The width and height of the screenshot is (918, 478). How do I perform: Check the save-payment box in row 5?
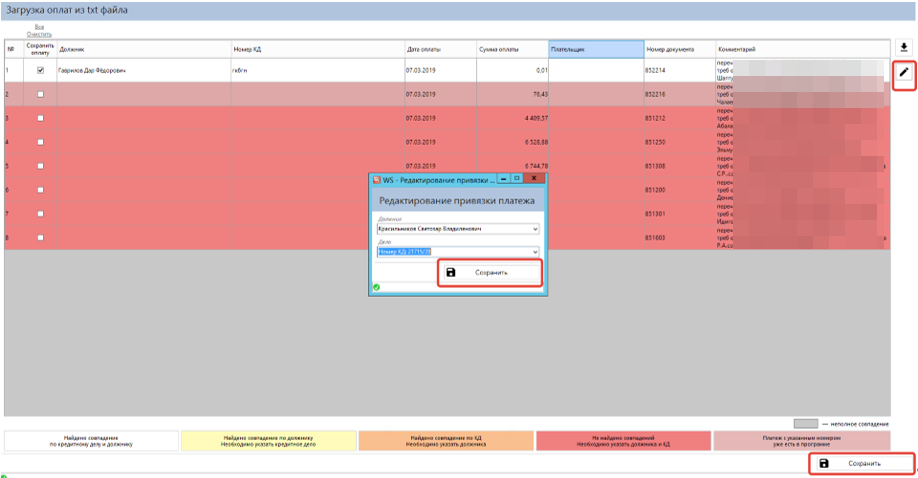click(40, 166)
